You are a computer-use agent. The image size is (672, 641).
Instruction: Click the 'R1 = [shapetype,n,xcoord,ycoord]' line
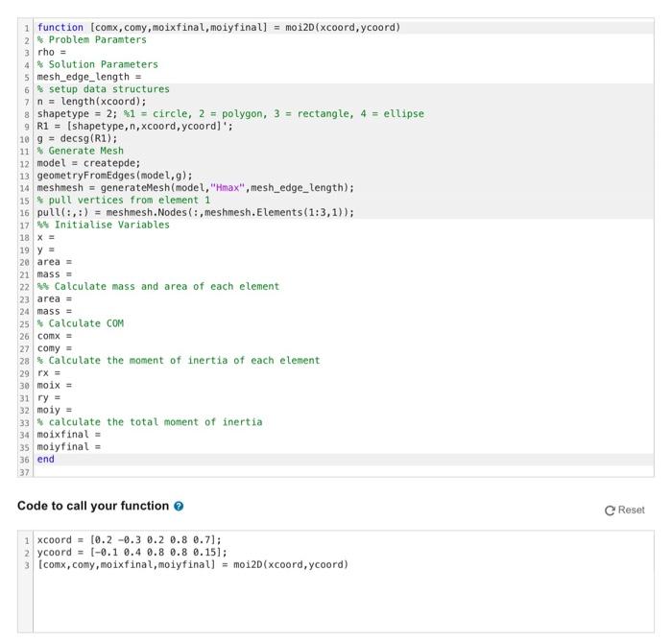[134, 127]
